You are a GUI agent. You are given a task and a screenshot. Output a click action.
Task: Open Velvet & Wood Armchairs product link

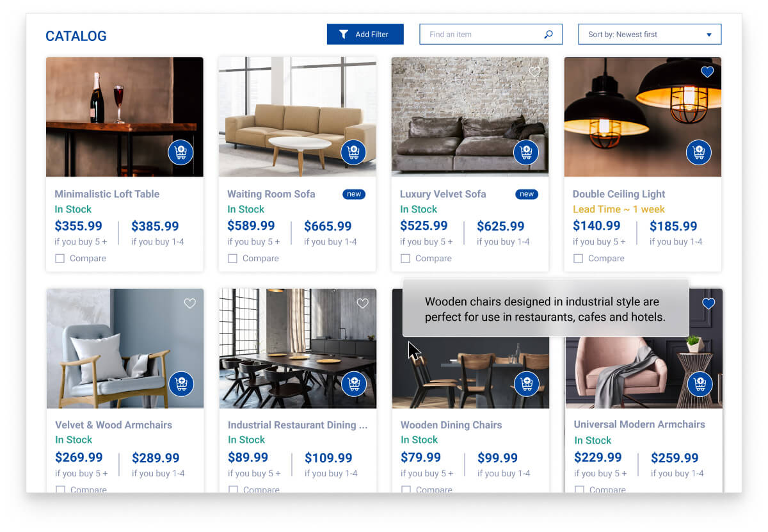pos(114,425)
